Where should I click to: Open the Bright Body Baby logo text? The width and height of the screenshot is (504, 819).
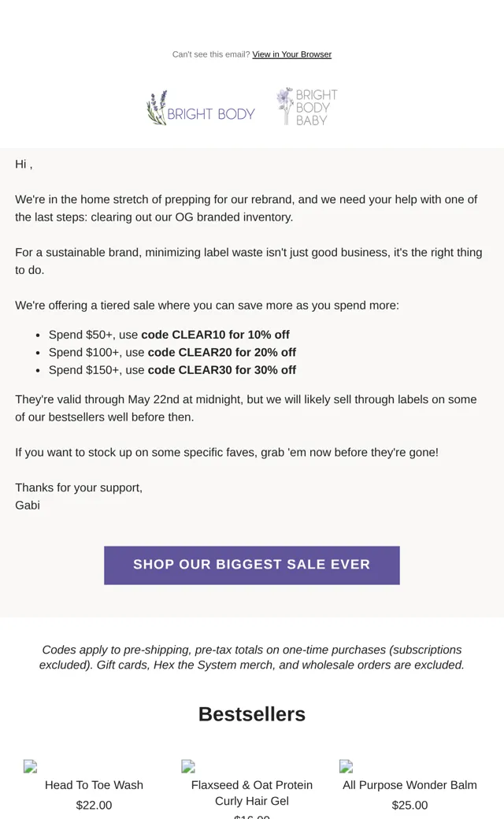[317, 107]
